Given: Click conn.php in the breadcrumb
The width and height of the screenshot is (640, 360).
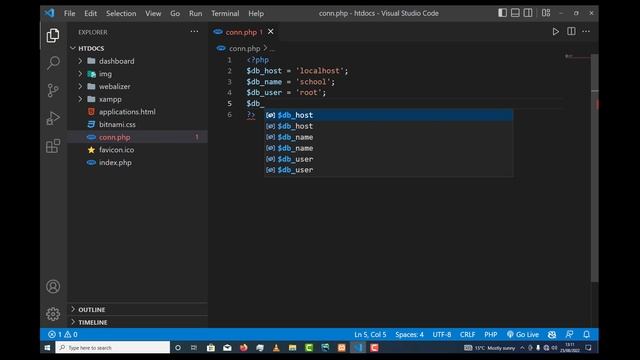Looking at the screenshot, I should 244,48.
